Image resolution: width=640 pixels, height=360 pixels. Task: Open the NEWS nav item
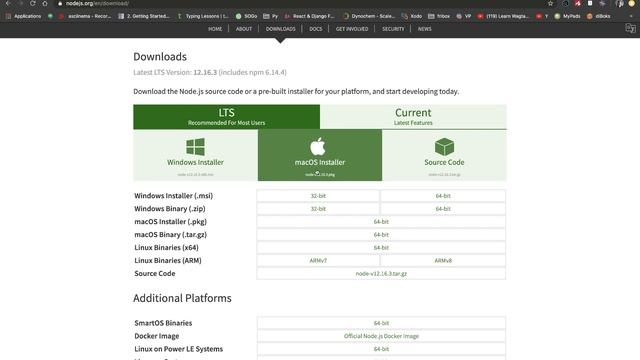click(x=424, y=29)
